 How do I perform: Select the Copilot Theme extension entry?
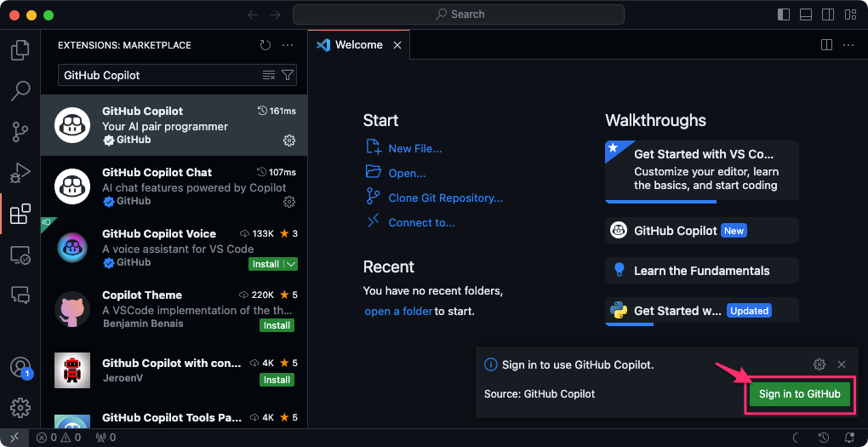point(174,309)
